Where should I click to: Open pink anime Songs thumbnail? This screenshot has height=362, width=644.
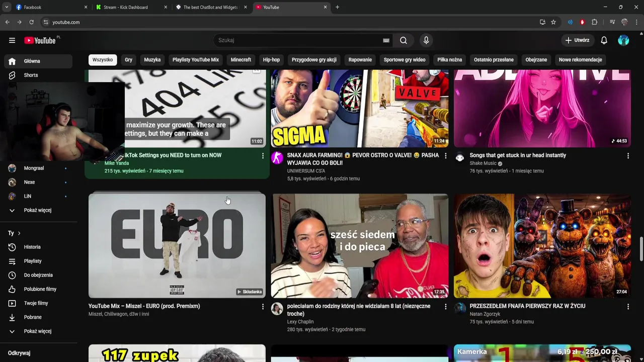coord(542,109)
